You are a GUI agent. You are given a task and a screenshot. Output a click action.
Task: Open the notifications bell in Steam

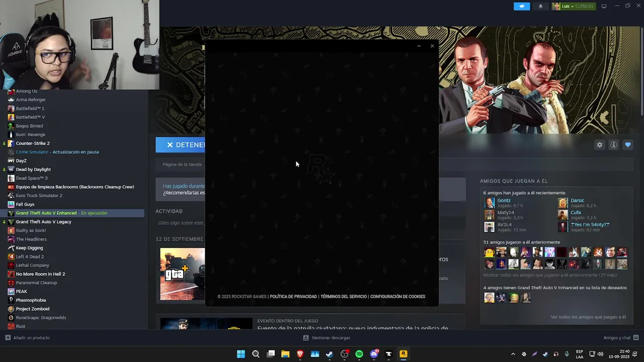[x=541, y=6]
